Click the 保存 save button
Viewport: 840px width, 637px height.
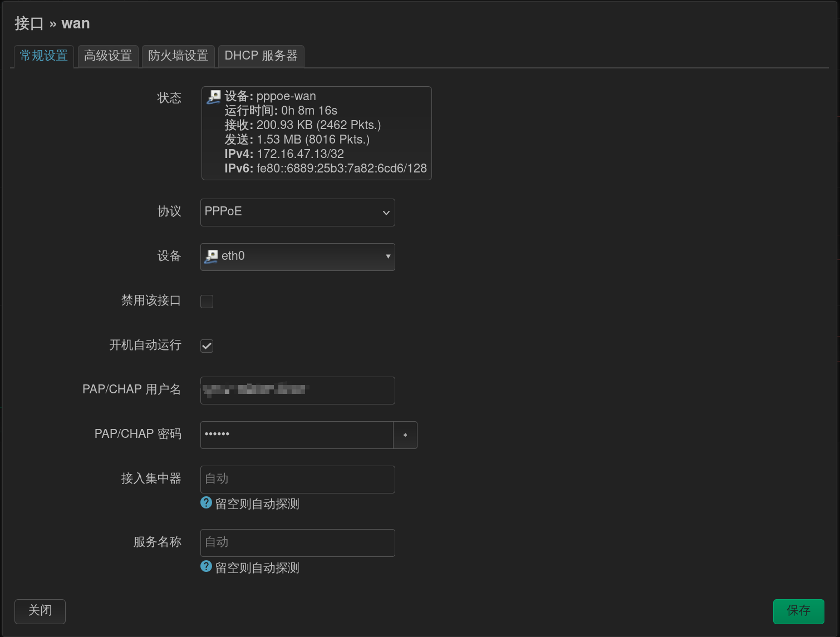click(799, 611)
